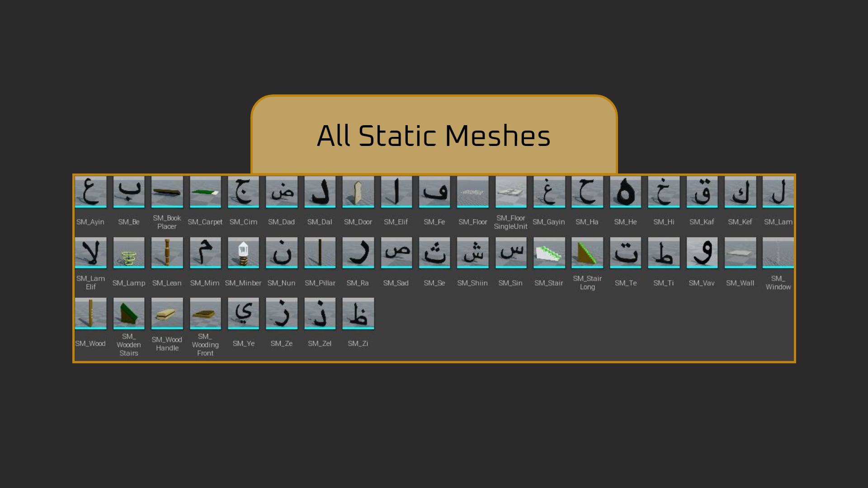Click the SM_Lean static mesh
Viewport: 868px width, 488px height.
coord(167,253)
